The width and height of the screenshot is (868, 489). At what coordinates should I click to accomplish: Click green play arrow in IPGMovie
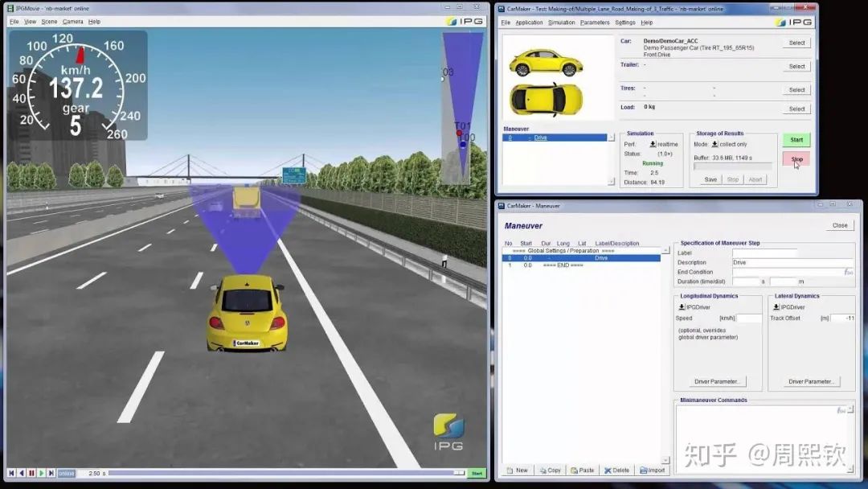[42, 473]
